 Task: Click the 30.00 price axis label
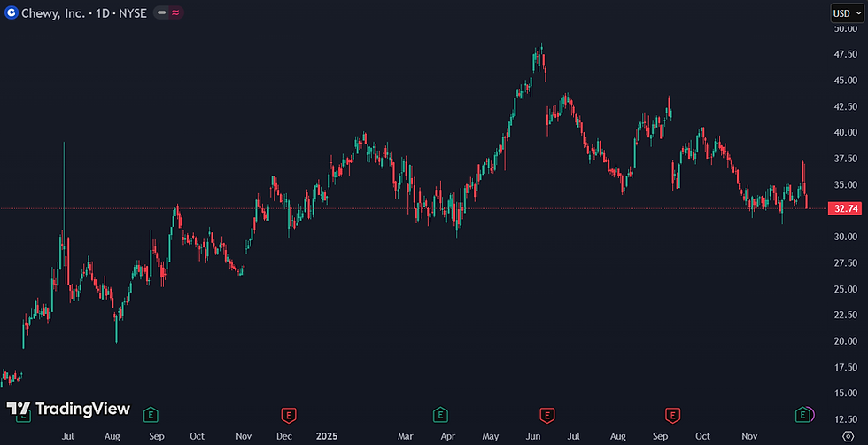[x=846, y=237]
